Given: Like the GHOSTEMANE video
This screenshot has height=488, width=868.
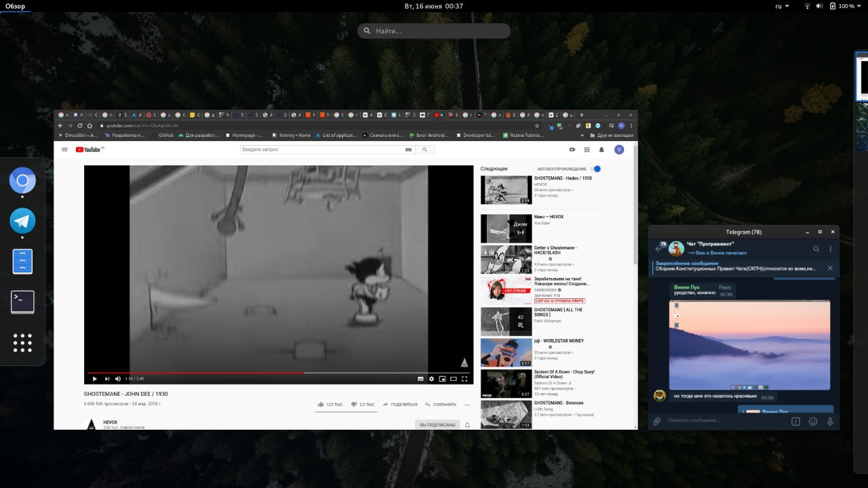Looking at the screenshot, I should (330, 404).
